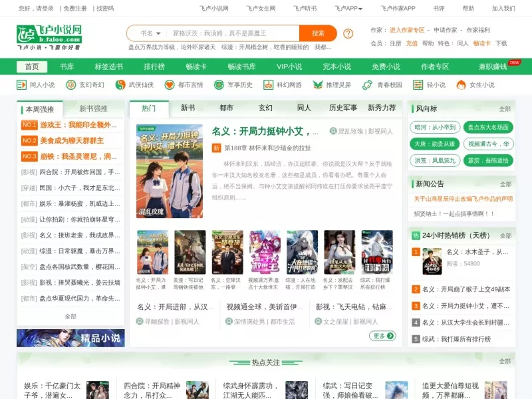Image resolution: width=532 pixels, height=399 pixels.
Task: Open the 武侠仙侠 category icon
Action: click(x=120, y=84)
